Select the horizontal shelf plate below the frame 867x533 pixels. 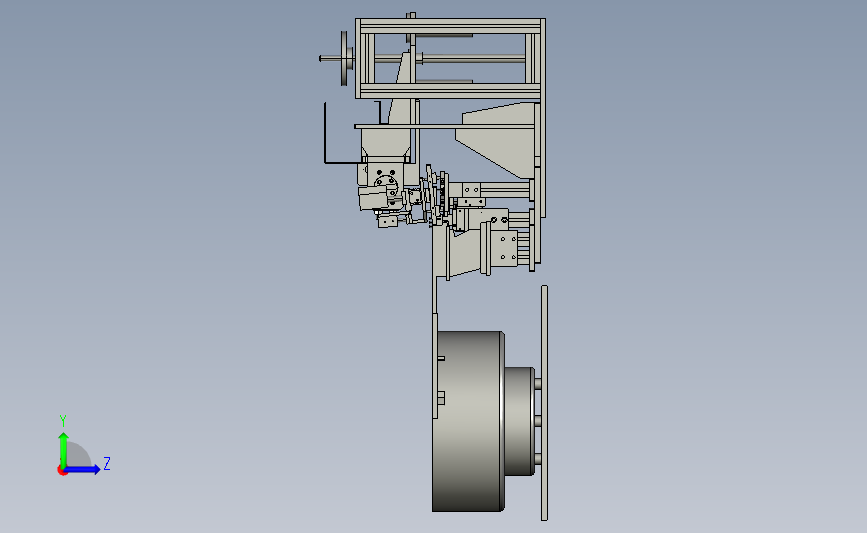pos(445,127)
